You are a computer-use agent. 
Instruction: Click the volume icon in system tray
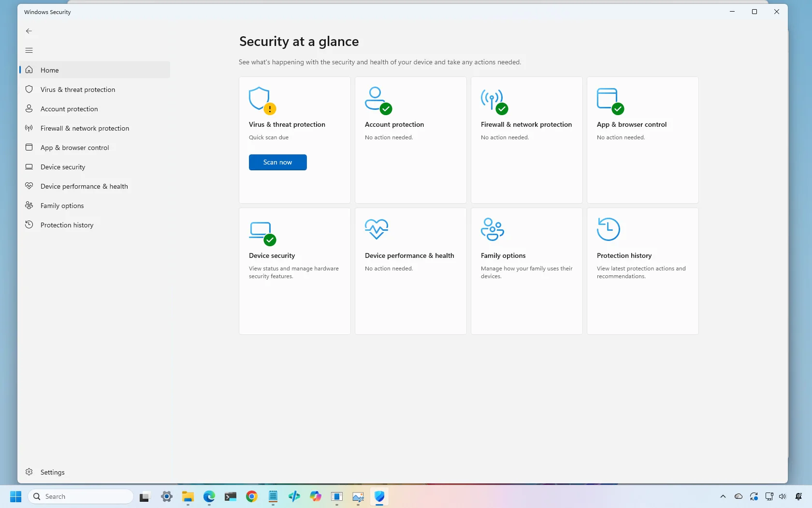[783, 496]
